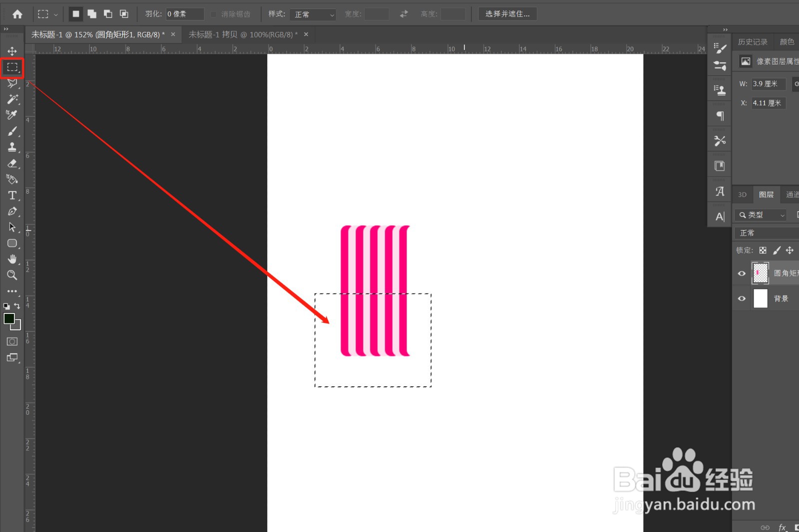This screenshot has width=799, height=532.
Task: Open the background color picker
Action: click(17, 327)
